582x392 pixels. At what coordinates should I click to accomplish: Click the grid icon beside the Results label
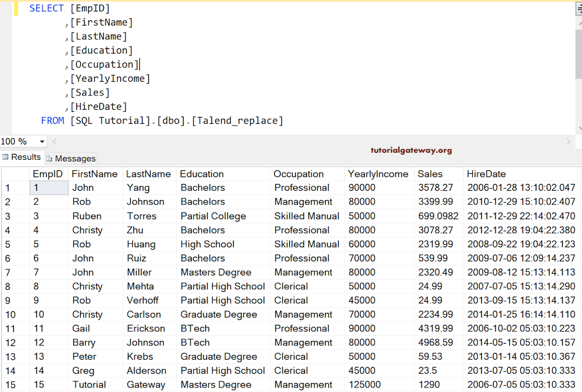tap(5, 157)
